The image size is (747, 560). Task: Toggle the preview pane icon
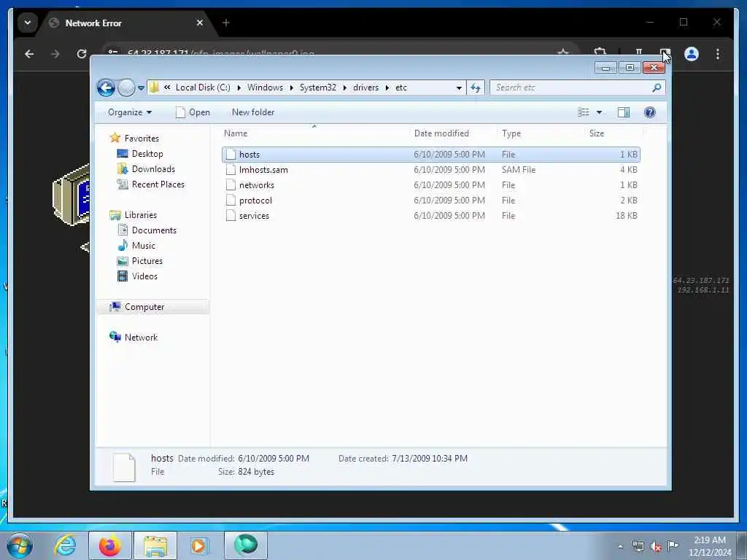(x=624, y=112)
